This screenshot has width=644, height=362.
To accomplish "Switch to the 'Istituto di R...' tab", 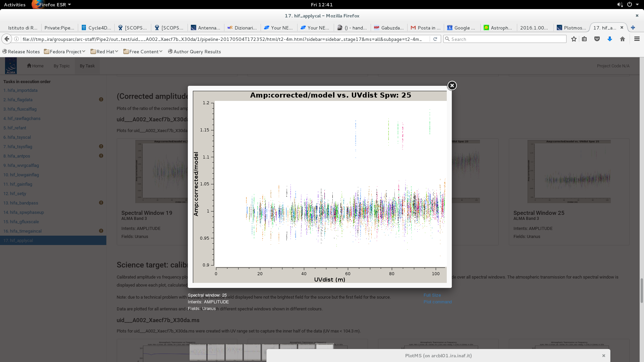I will (23, 27).
